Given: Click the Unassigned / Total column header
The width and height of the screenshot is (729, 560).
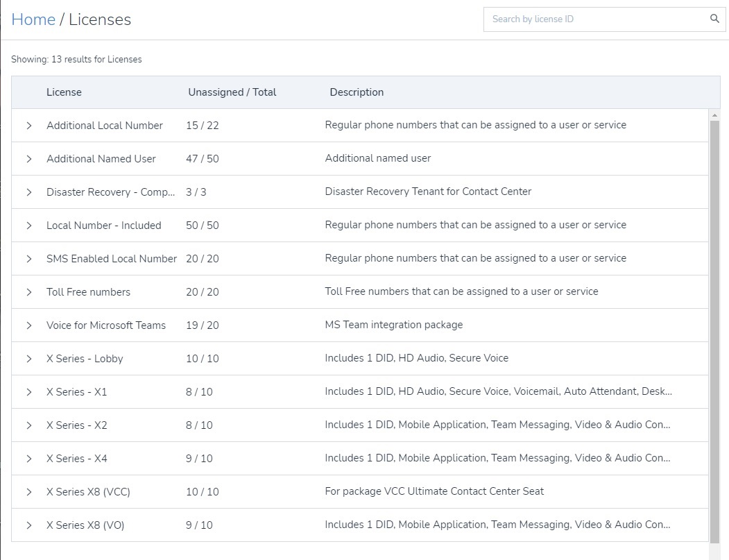Looking at the screenshot, I should 232,92.
